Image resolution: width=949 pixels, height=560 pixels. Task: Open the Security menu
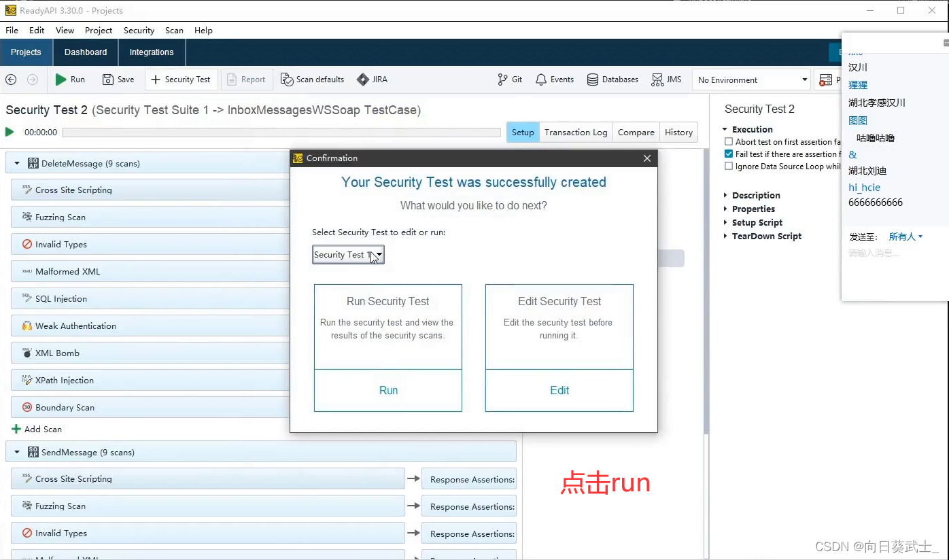coord(139,31)
